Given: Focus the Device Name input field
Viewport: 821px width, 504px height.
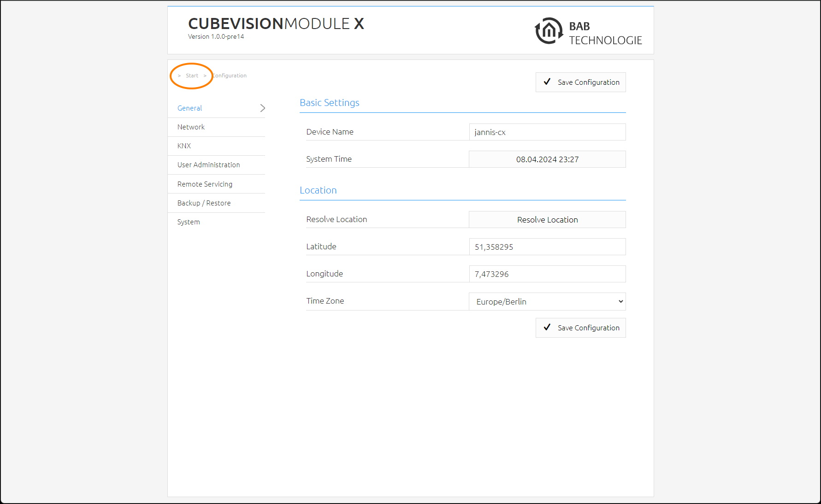Looking at the screenshot, I should (x=547, y=132).
